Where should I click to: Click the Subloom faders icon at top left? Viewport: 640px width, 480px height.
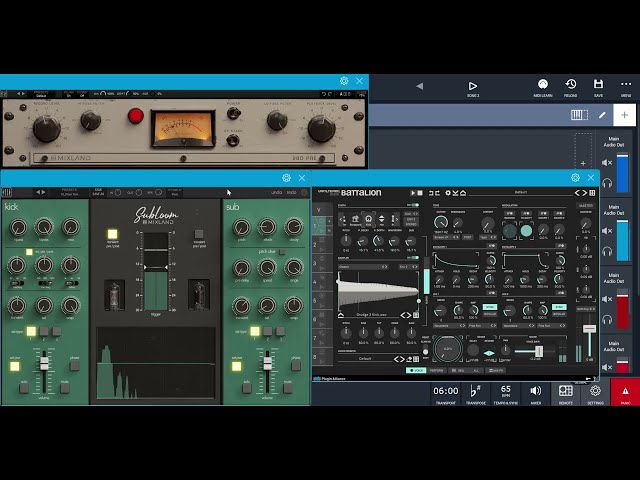(7, 192)
